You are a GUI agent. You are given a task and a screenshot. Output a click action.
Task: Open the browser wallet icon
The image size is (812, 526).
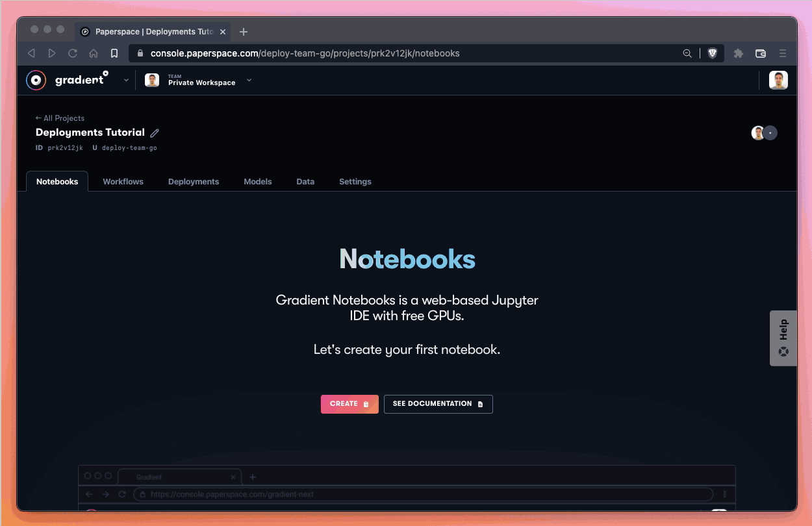(761, 53)
